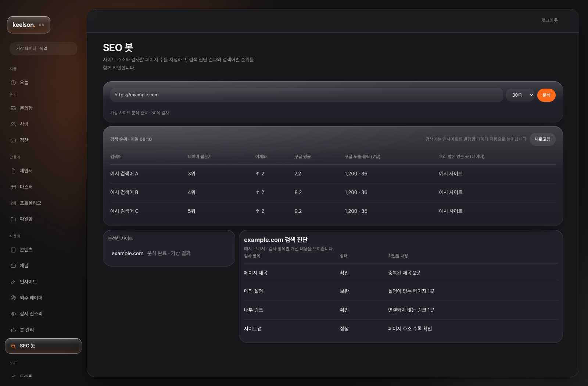The image size is (588, 386).
Task: Click the 네이버 웹문서 column header
Action: tap(200, 157)
